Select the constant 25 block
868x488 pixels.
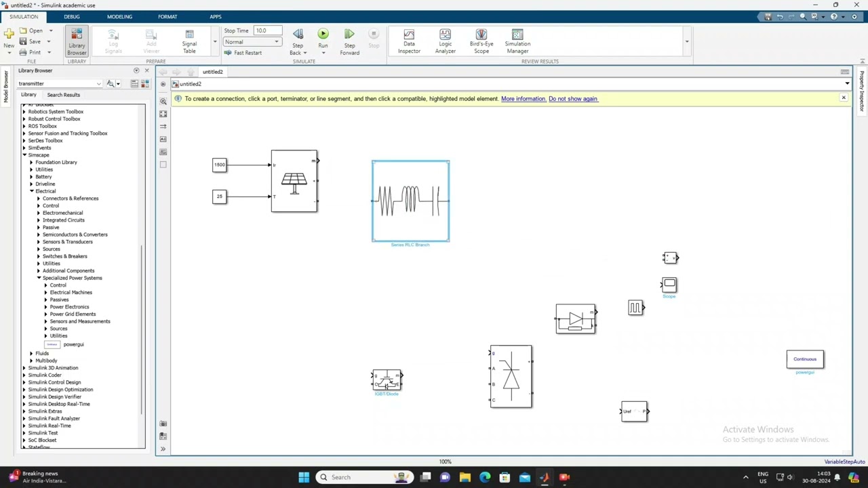(x=219, y=197)
